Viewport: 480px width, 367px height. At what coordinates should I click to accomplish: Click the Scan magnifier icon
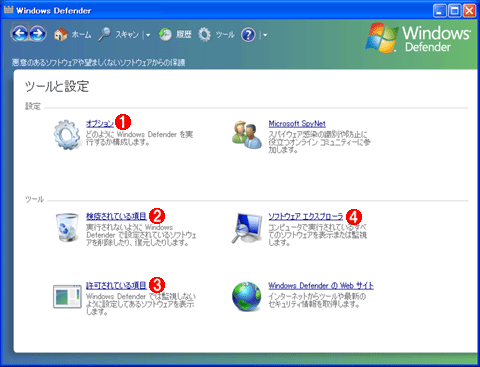click(x=104, y=34)
